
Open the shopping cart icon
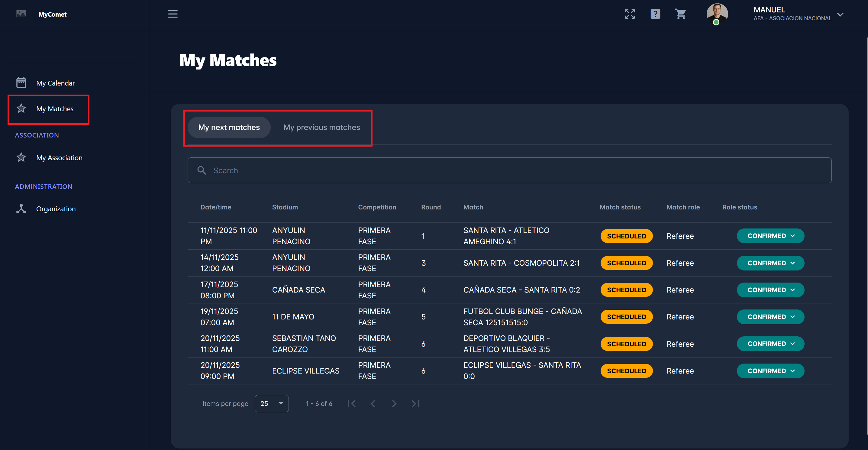(x=680, y=14)
